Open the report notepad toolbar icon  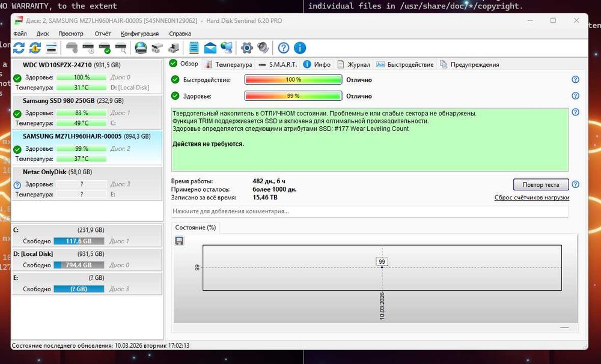(x=194, y=48)
